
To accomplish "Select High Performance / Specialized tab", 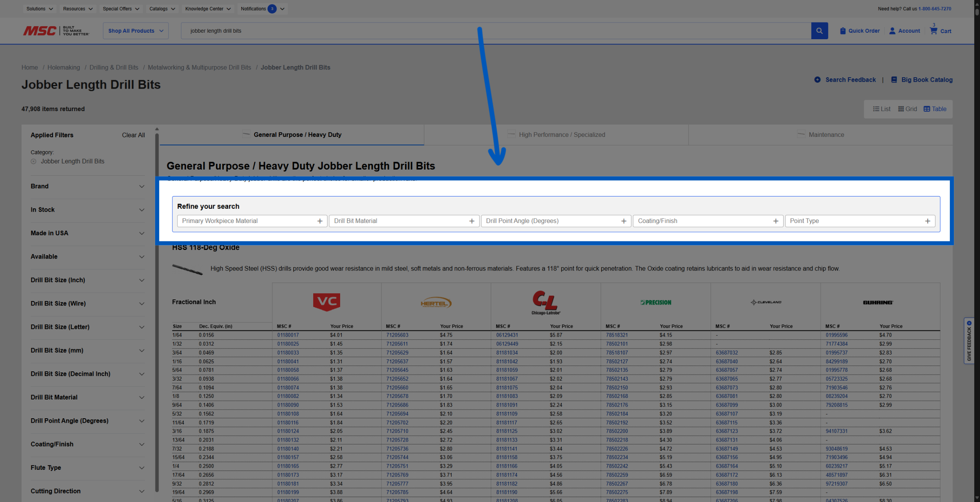I will click(x=556, y=135).
